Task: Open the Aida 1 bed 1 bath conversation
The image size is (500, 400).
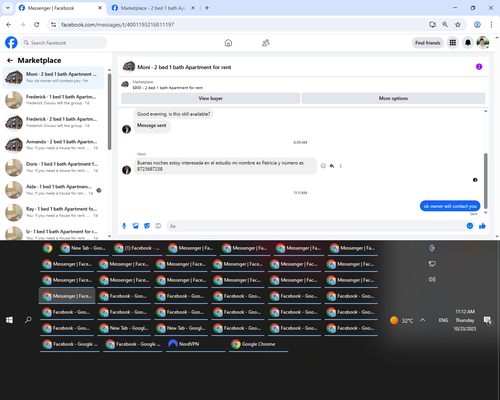Action: click(x=53, y=190)
